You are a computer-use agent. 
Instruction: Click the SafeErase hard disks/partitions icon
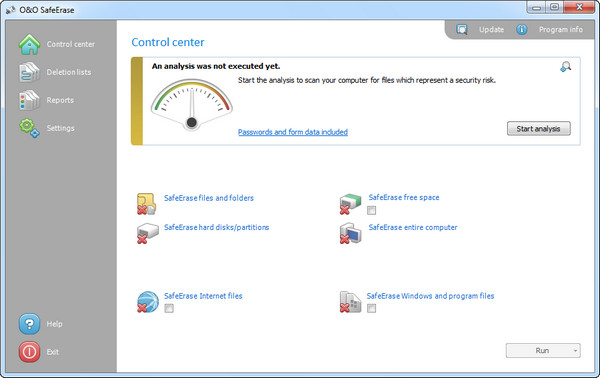[x=147, y=233]
